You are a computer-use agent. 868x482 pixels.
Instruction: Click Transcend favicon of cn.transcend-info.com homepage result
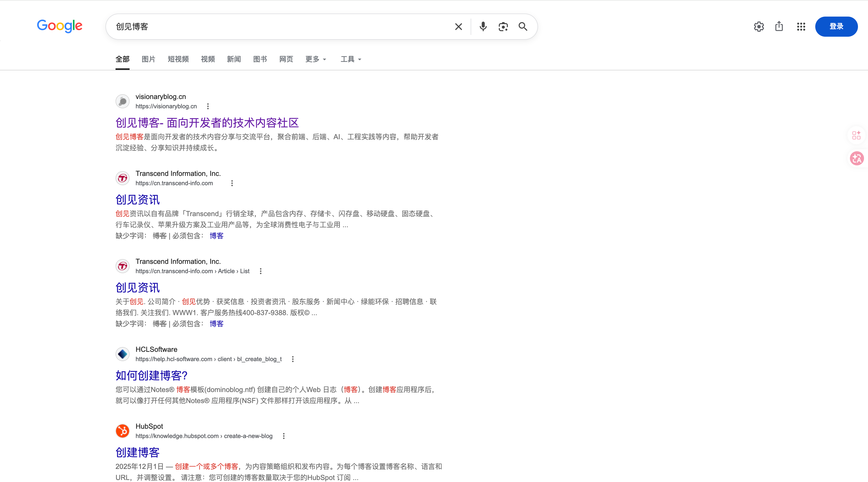(123, 178)
